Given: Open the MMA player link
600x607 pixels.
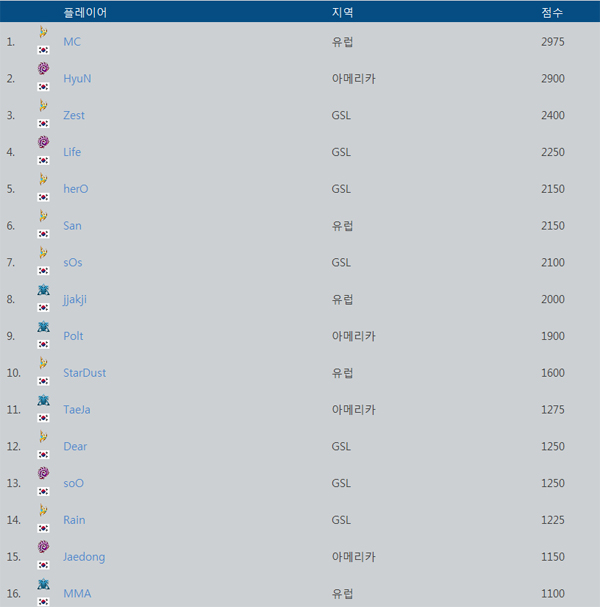Looking at the screenshot, I should tap(77, 593).
